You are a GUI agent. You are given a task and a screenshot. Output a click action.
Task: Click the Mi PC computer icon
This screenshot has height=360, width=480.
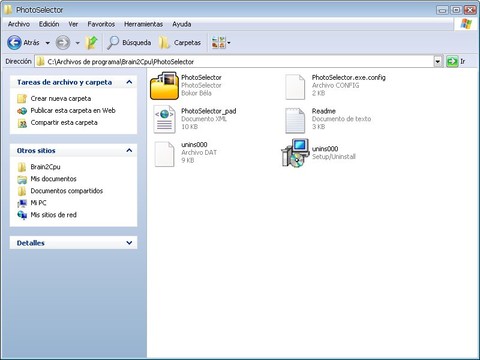22,203
